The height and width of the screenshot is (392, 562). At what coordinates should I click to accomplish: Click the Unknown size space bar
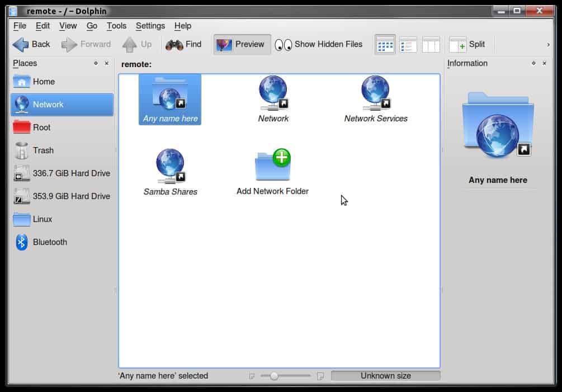(x=386, y=376)
